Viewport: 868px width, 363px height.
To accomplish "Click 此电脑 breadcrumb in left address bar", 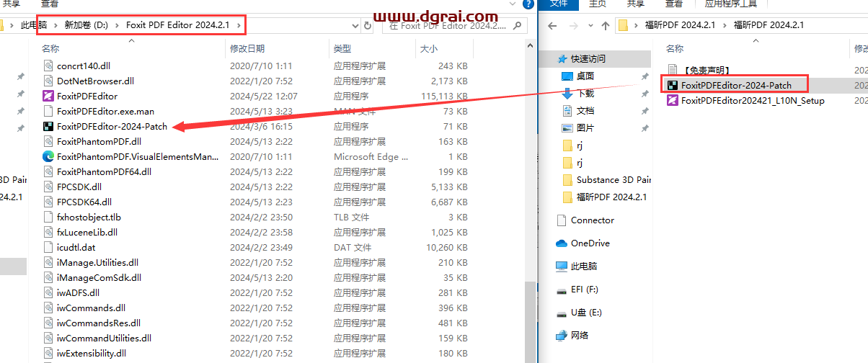I will click(x=34, y=24).
